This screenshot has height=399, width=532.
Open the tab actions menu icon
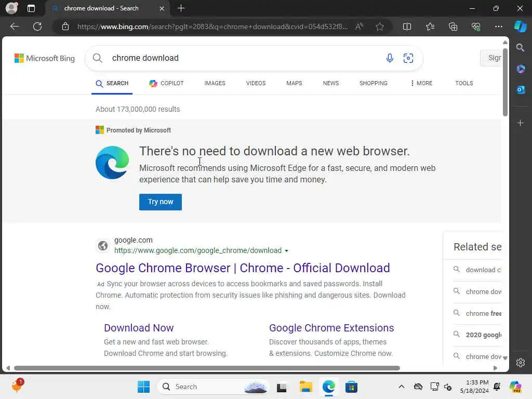click(x=31, y=8)
